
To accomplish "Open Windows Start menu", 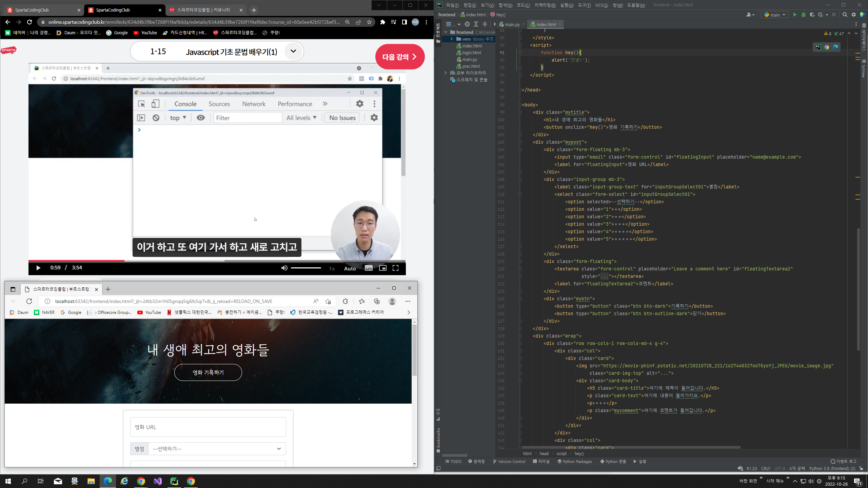I will [8, 481].
